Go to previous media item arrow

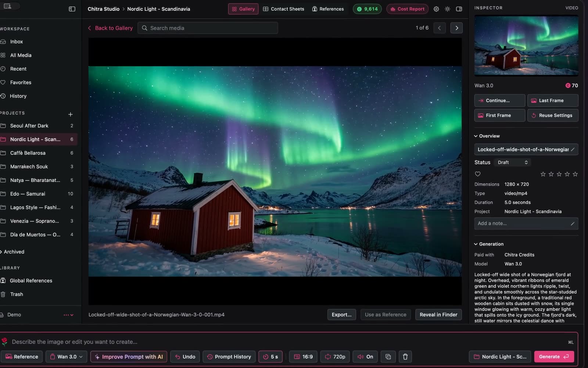point(440,28)
